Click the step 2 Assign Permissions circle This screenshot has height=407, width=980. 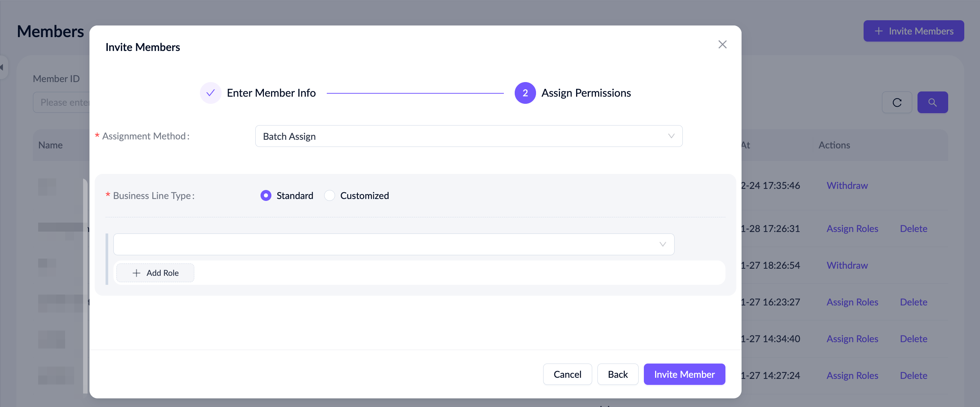(x=525, y=93)
